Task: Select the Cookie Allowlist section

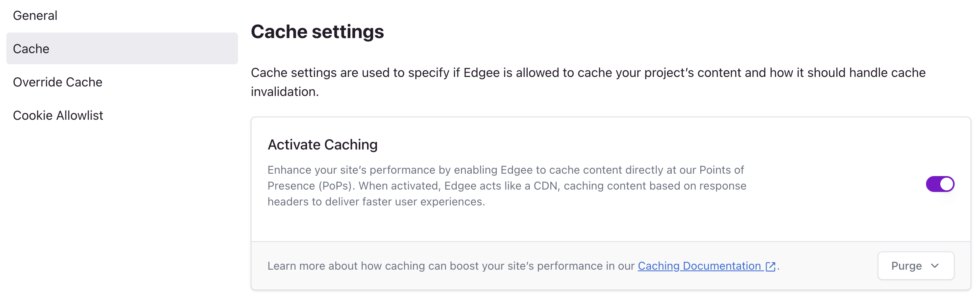Action: [58, 115]
